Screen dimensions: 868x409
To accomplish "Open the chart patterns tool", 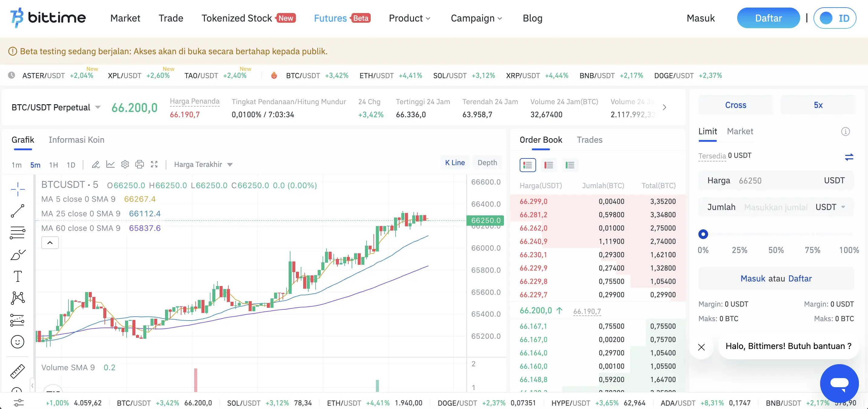I will tap(18, 298).
